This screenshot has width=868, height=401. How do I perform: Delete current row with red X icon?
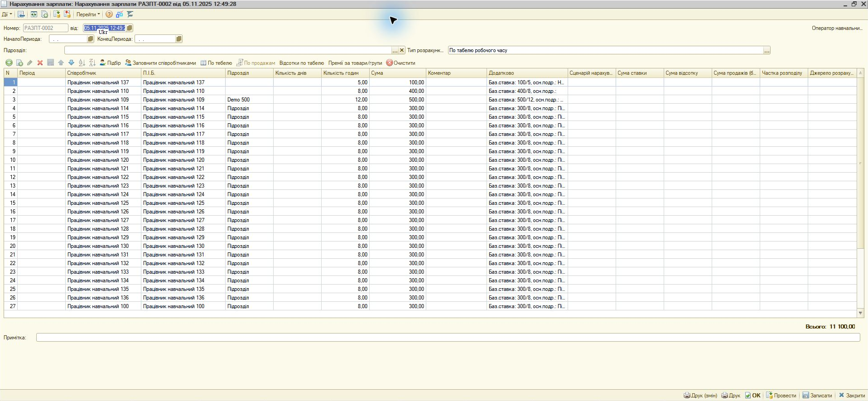pos(40,63)
